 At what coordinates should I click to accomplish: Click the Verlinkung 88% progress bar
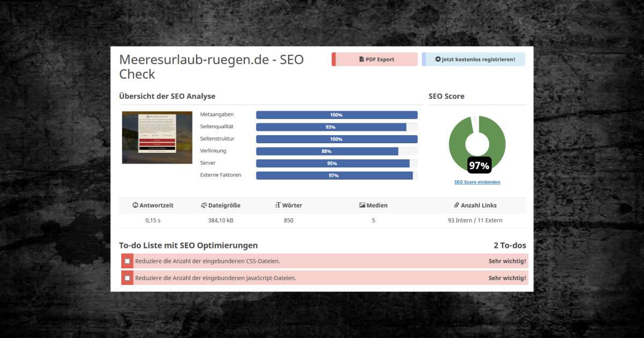pos(336,151)
